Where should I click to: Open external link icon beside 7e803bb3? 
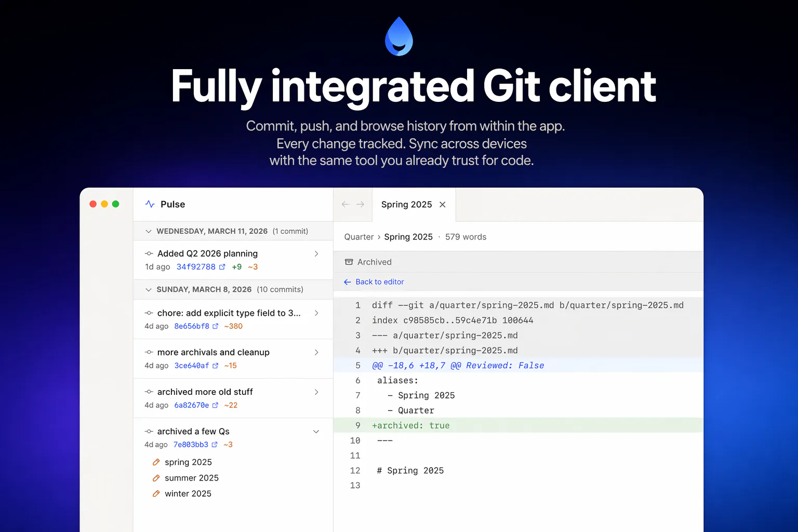point(215,445)
